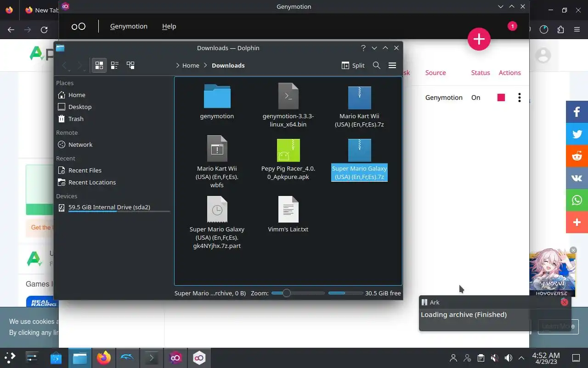588x368 pixels.
Task: Toggle muted volume icon in system tray
Action: tap(494, 358)
